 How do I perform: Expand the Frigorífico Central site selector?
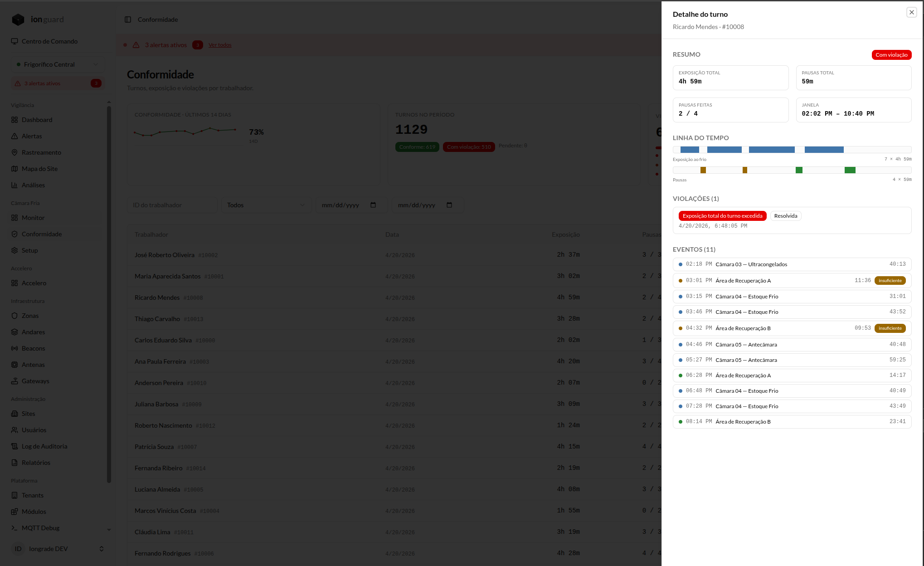[58, 64]
